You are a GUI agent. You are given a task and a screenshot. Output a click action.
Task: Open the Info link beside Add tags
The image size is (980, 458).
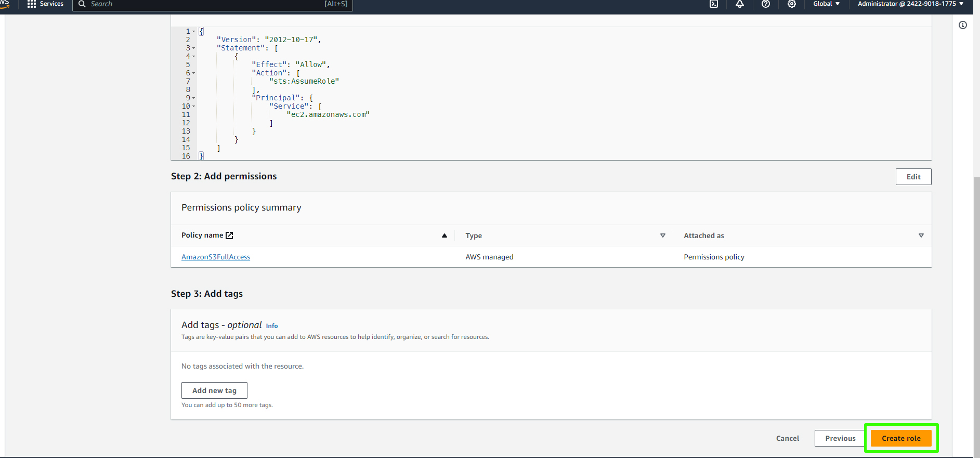[x=272, y=326]
